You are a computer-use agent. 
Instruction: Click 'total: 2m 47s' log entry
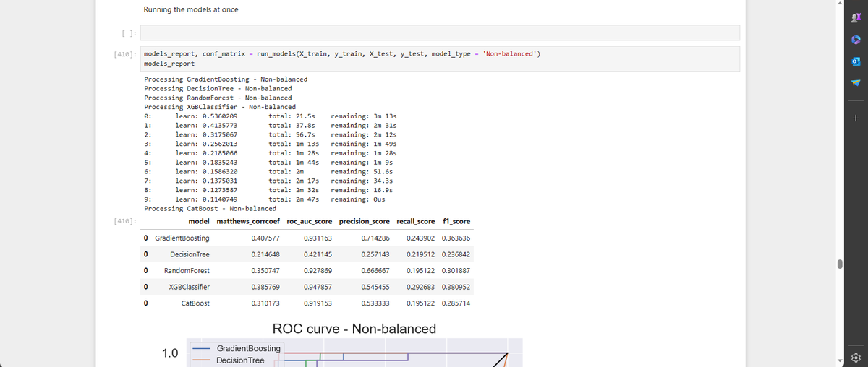(294, 199)
